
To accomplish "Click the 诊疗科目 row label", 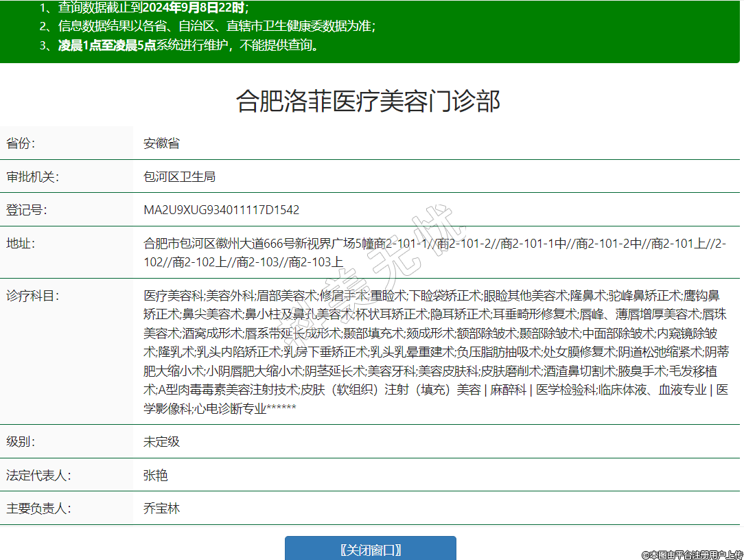I will tap(32, 296).
